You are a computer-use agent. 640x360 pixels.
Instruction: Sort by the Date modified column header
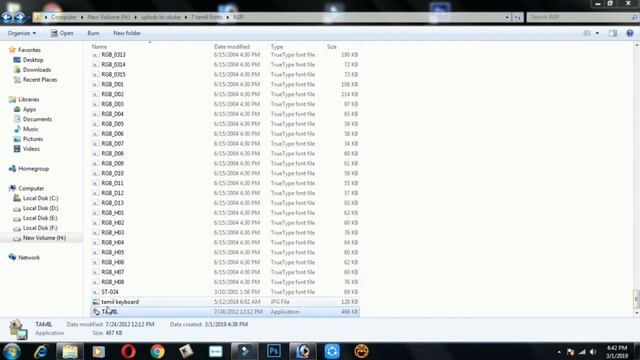[x=232, y=47]
